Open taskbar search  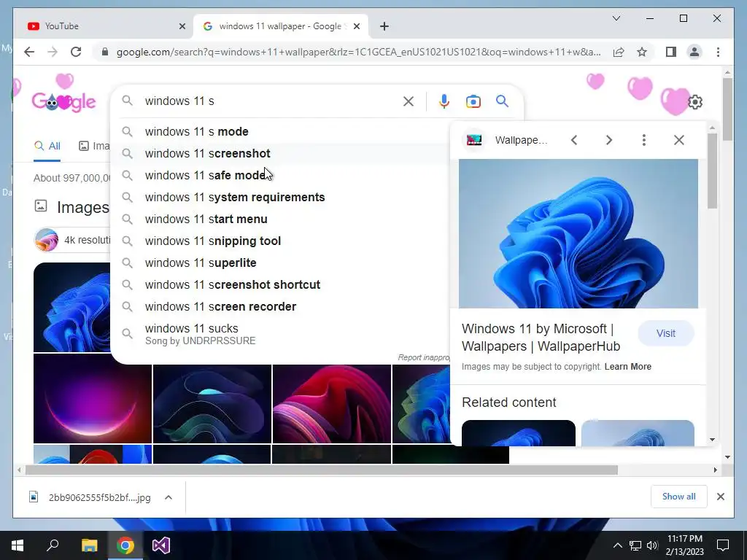pos(53,545)
